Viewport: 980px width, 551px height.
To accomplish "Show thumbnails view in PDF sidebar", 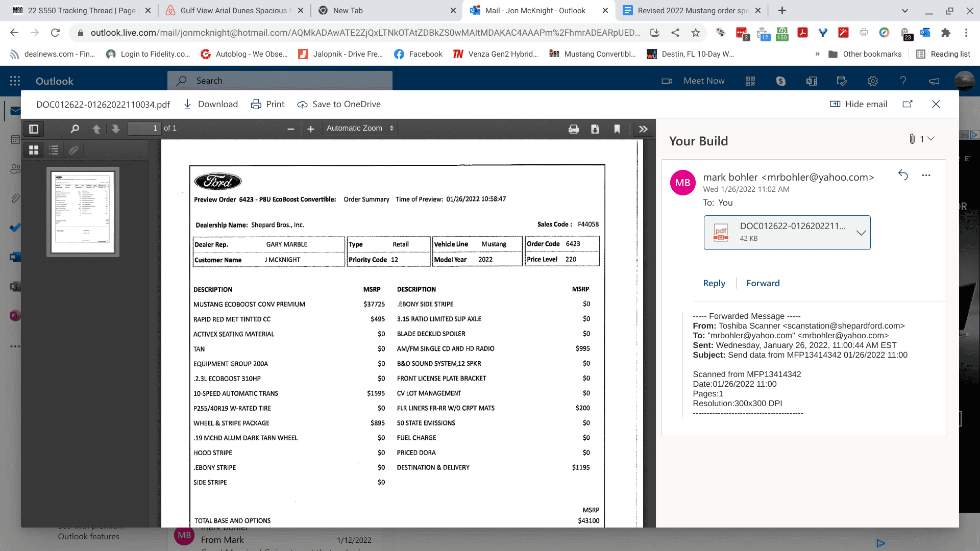I will coord(34,150).
